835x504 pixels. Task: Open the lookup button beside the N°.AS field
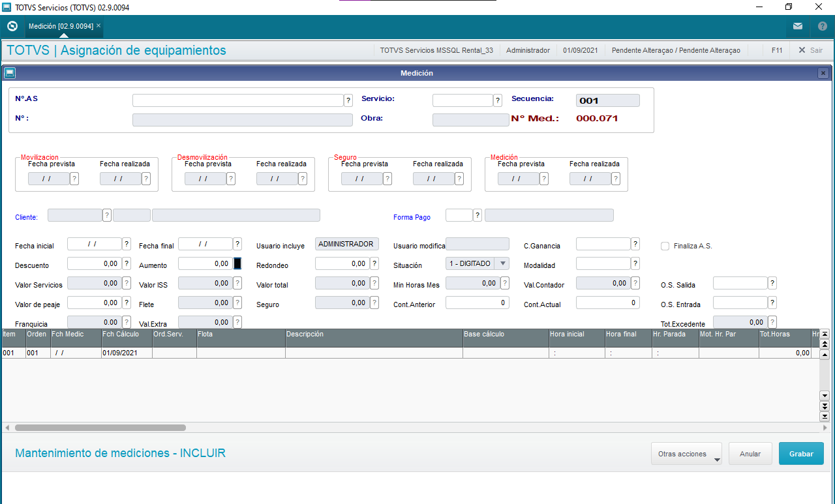click(348, 100)
